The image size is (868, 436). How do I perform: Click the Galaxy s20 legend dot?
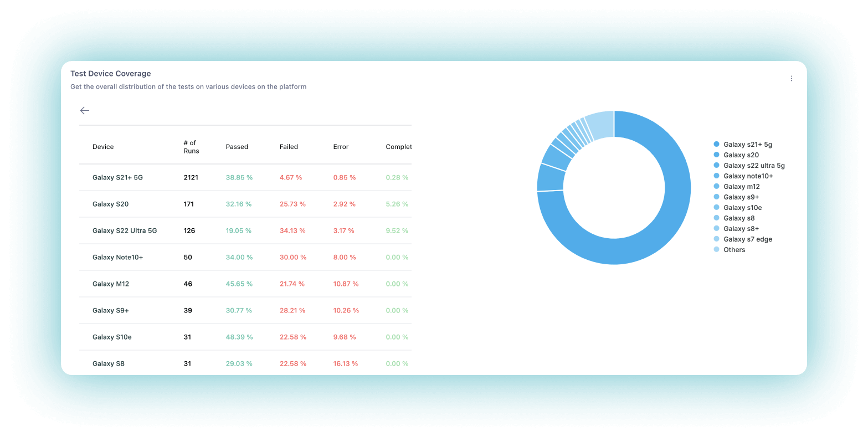(x=716, y=155)
